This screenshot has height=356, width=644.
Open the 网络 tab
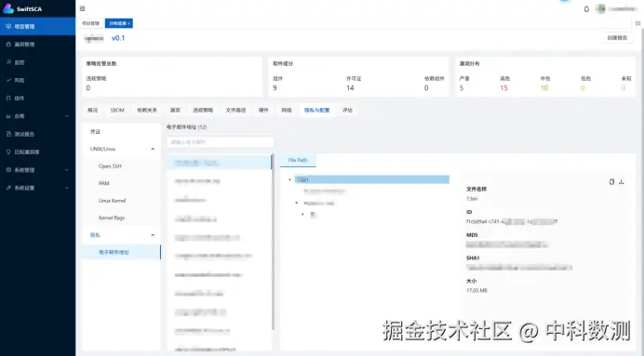coord(287,110)
